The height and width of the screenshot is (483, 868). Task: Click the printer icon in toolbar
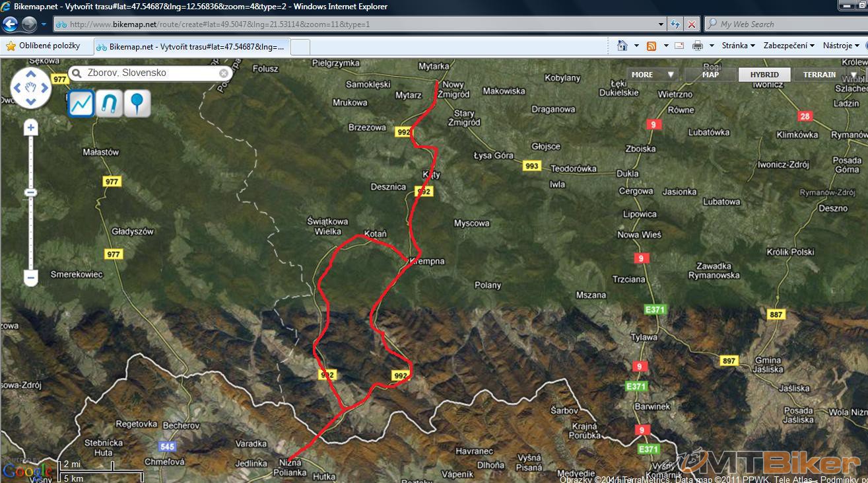(697, 46)
